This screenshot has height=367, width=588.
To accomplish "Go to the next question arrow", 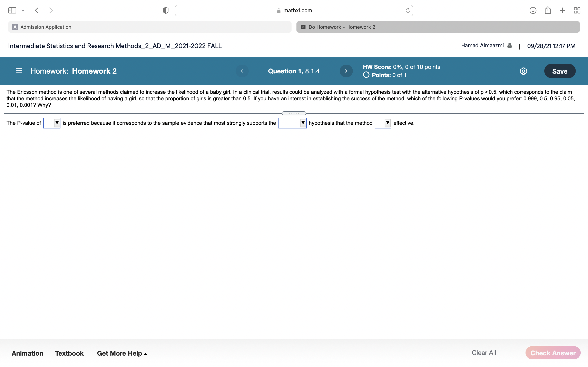I will [346, 71].
